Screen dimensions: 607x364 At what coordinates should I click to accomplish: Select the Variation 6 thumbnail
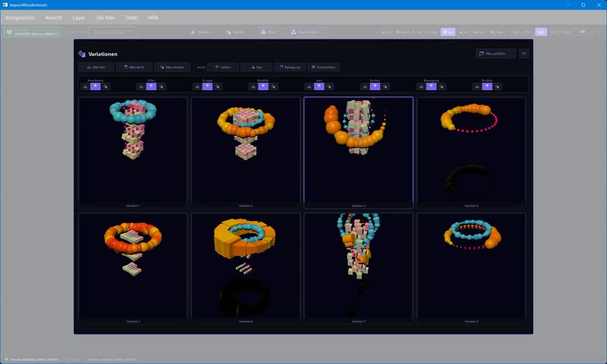(x=246, y=268)
